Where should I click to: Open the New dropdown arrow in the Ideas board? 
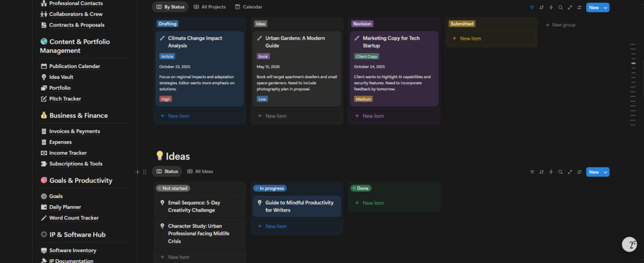click(606, 172)
